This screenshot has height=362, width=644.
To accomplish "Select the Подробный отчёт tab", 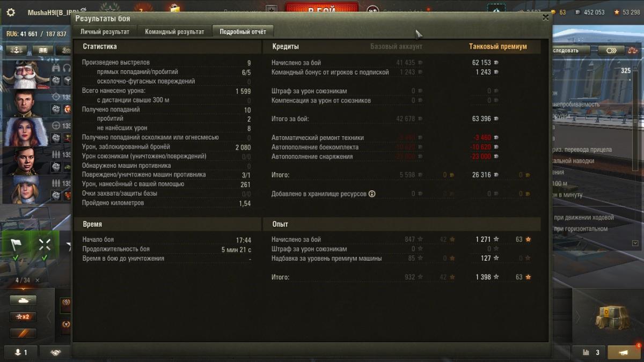I will click(x=243, y=32).
